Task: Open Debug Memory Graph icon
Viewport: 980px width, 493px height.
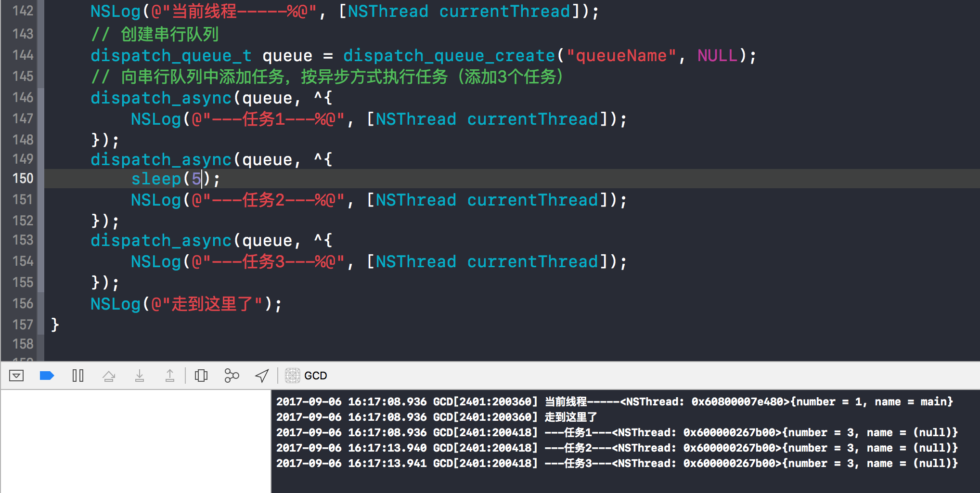Action: click(x=232, y=376)
